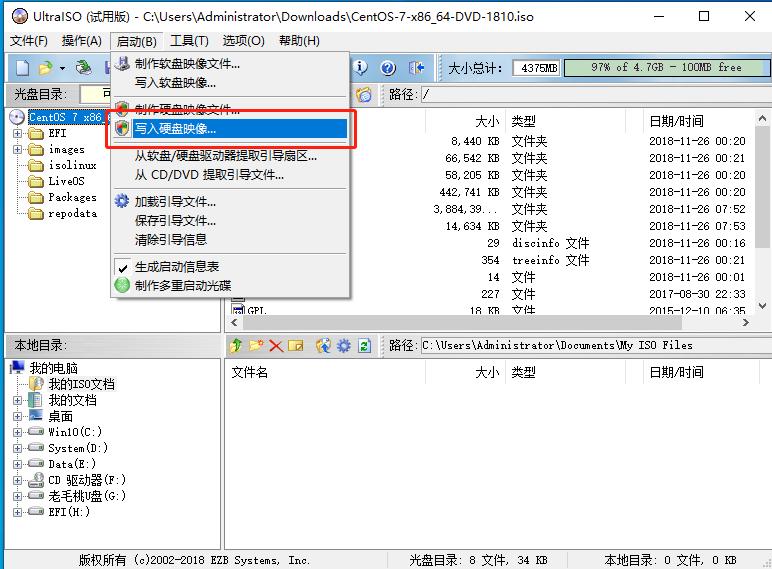Open the dropdown arrow beside Open icon

[62, 68]
